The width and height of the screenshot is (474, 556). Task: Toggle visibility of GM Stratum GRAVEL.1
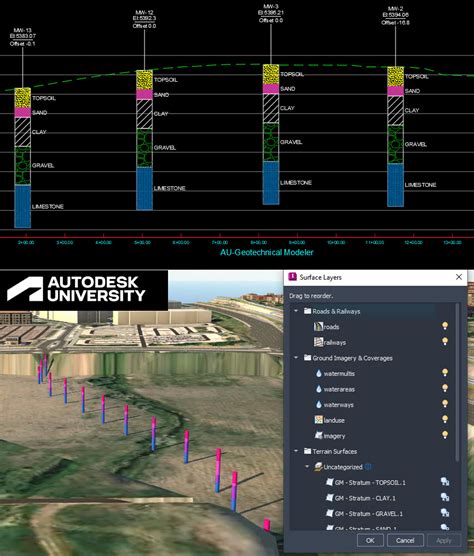(x=445, y=513)
